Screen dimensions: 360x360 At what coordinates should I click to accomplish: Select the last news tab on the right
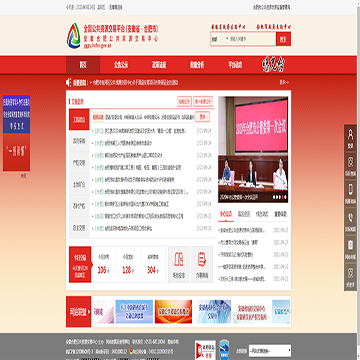[280, 214]
